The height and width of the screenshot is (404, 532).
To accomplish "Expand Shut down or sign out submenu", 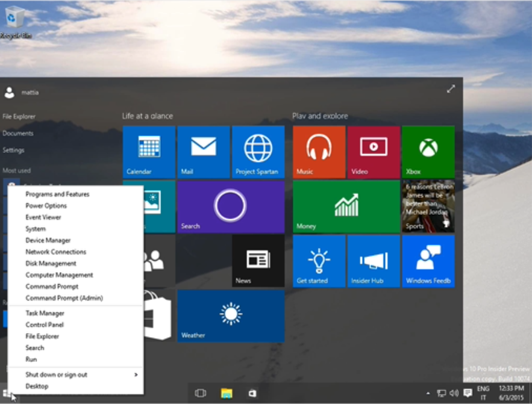I will (x=75, y=374).
